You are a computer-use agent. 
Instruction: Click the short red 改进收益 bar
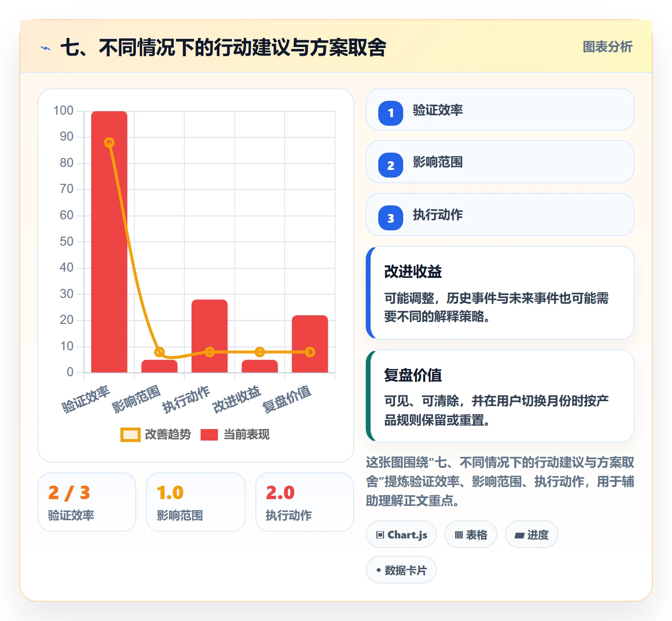click(x=260, y=366)
